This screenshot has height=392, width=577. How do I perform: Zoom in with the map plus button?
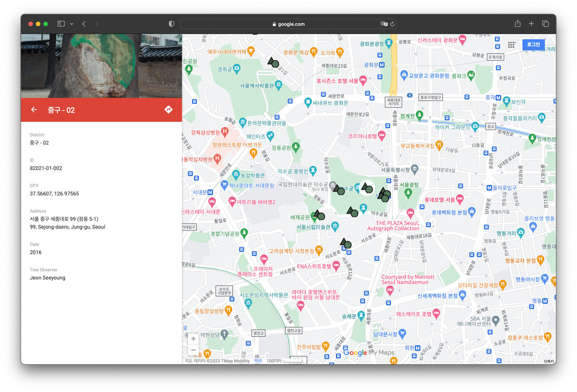pos(193,339)
